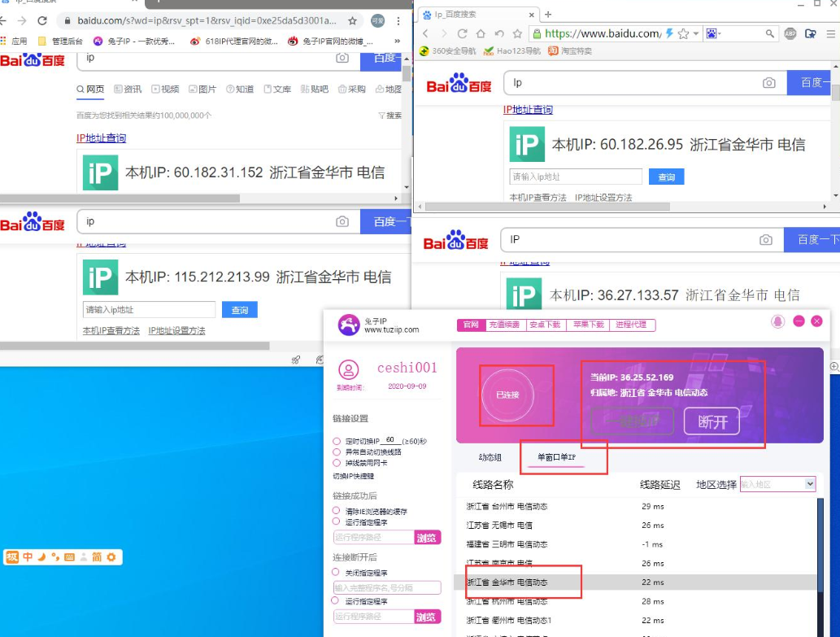Switch to the 动态组 tab
Screen dimensions: 840x637
pyautogui.click(x=490, y=457)
